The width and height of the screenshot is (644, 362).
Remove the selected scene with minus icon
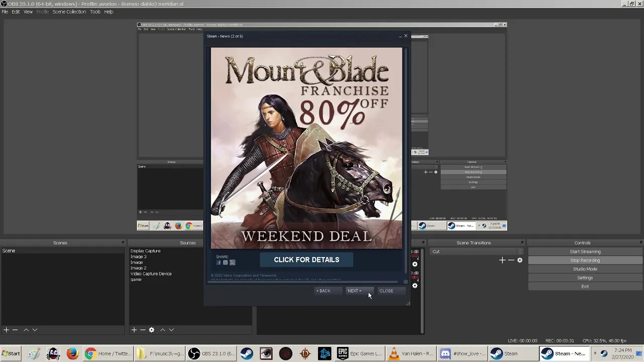pyautogui.click(x=15, y=330)
